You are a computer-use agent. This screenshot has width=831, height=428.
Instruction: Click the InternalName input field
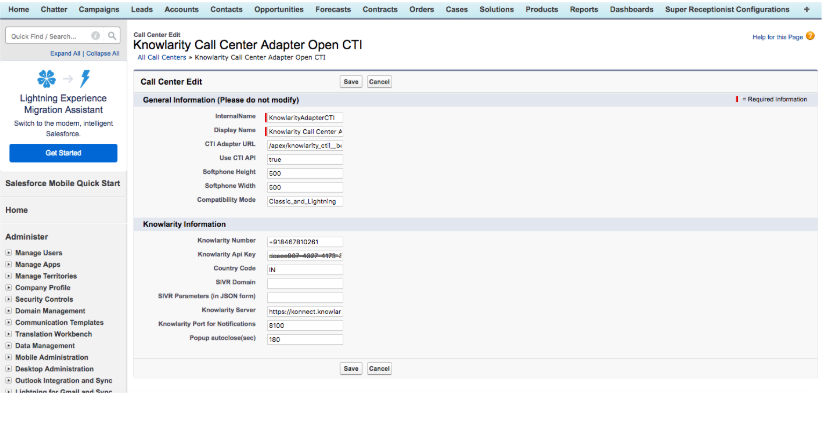(x=305, y=118)
